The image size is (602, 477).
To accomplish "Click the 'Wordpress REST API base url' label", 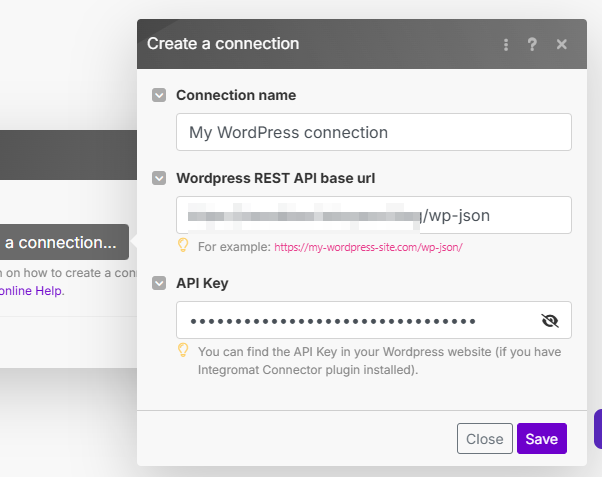I will click(x=276, y=178).
